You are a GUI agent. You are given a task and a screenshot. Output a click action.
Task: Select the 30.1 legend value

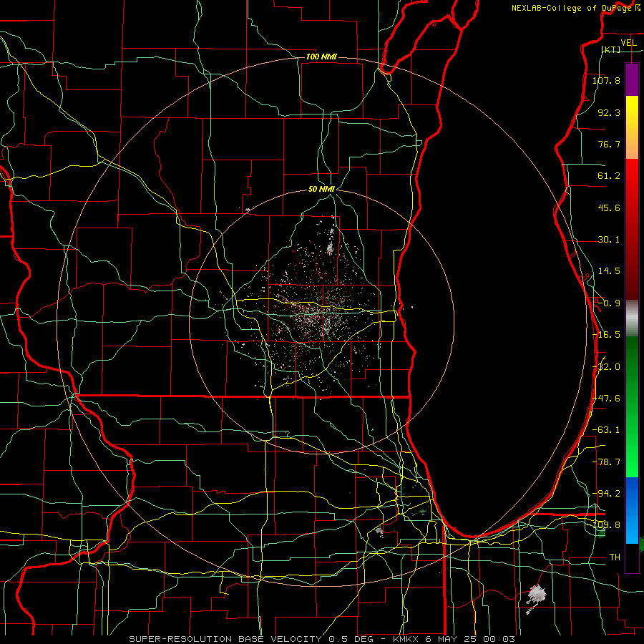click(609, 240)
